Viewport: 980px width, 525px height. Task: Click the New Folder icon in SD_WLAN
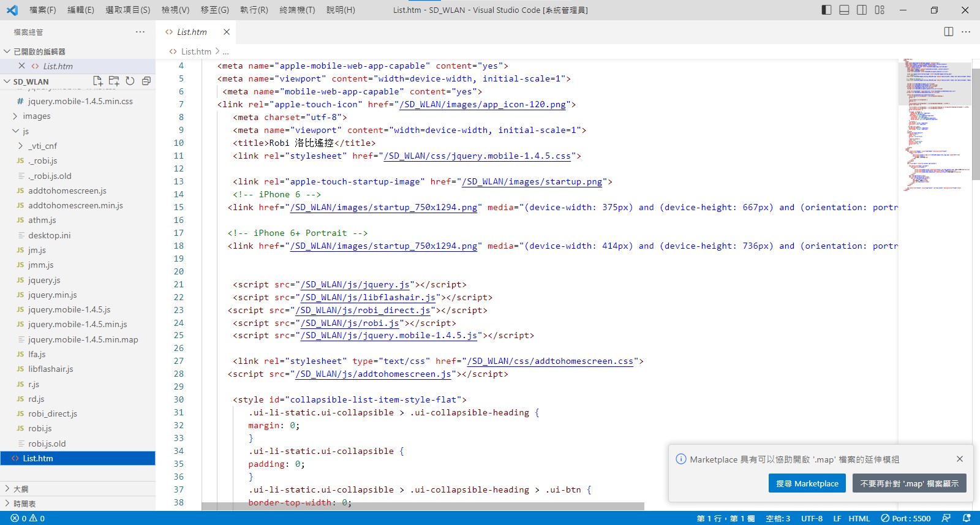click(x=114, y=81)
